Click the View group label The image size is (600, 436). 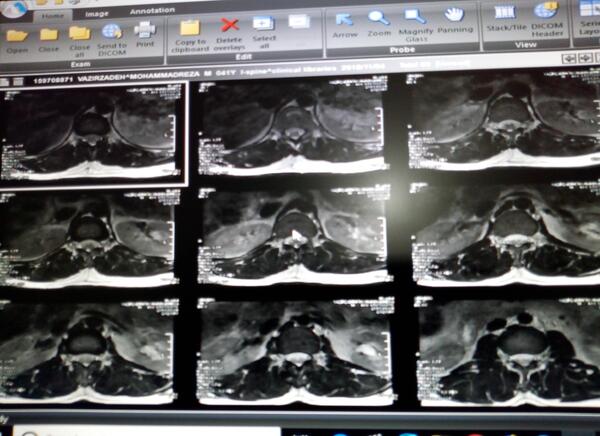pos(526,45)
